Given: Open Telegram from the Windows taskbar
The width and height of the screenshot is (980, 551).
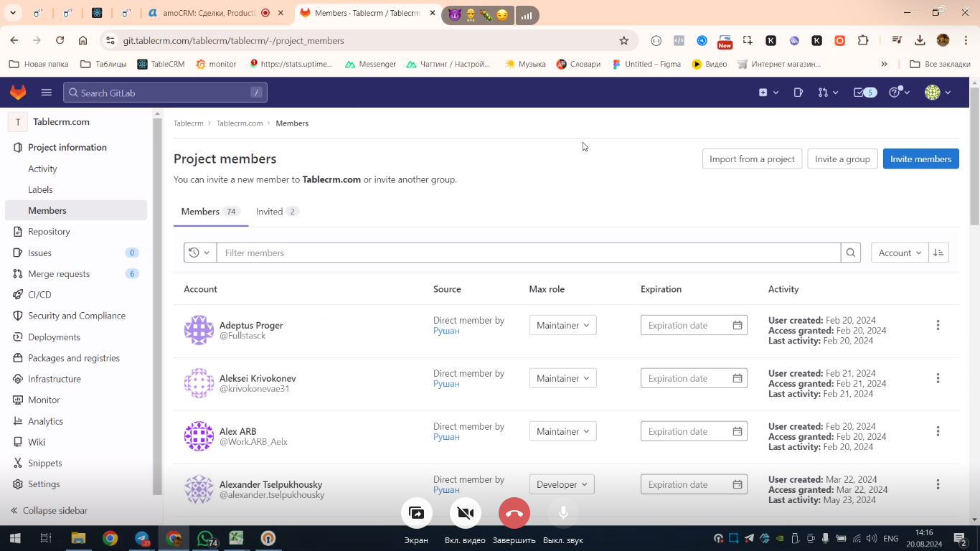Looking at the screenshot, I should click(x=142, y=538).
